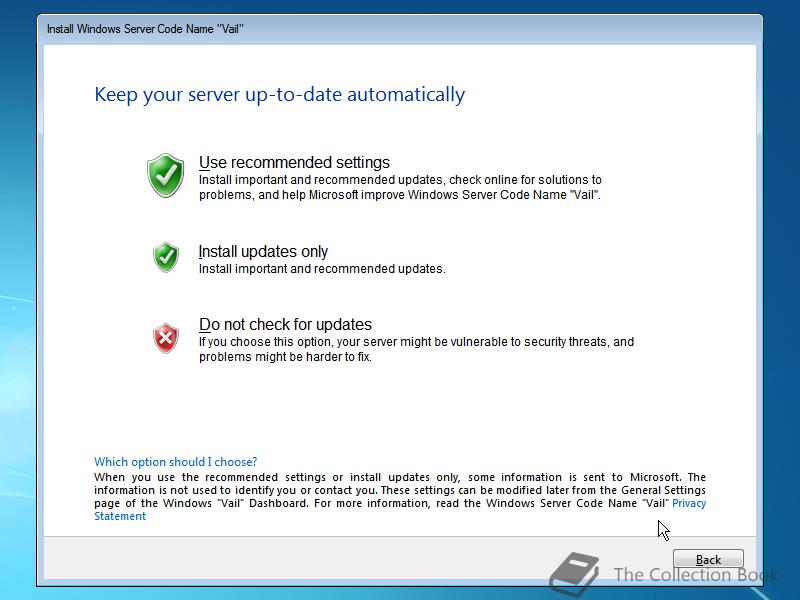
Task: Open Which option should I choose? link
Action: [176, 462]
